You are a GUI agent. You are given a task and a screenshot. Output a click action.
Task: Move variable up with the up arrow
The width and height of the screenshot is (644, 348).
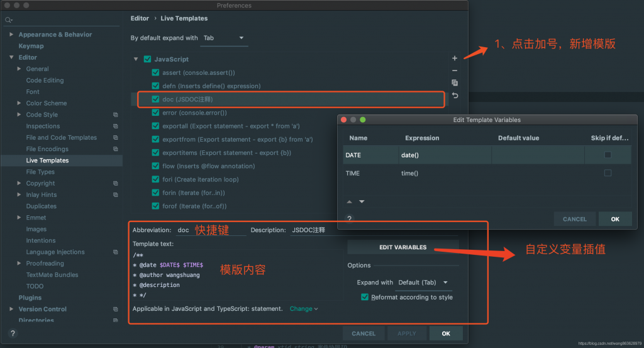(x=350, y=201)
